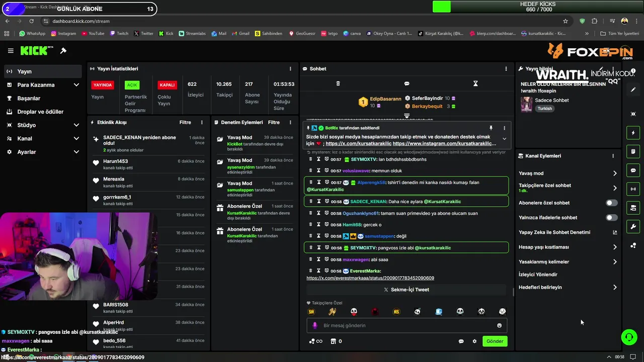Click the camera frame icon in the right sidebar
644x362 pixels.
click(x=633, y=114)
